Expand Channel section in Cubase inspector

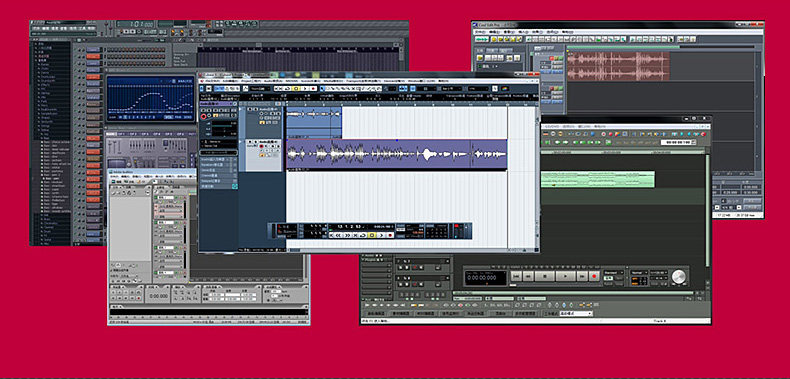tap(219, 175)
